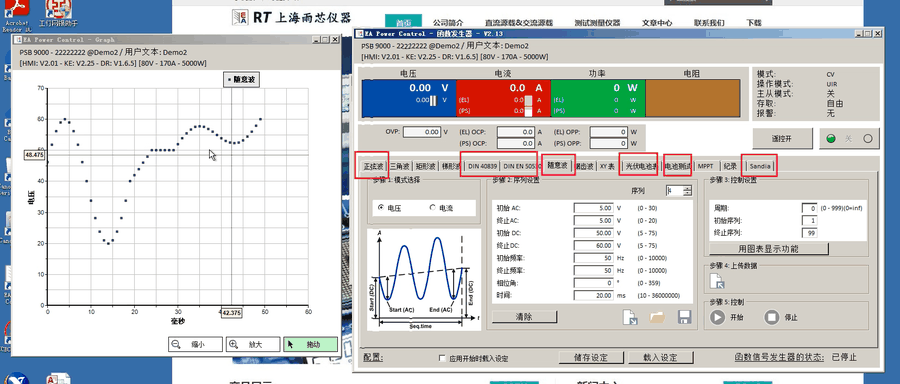900x384 pixels.
Task: Increase the 序列 value with the up arrow
Action: tap(688, 188)
